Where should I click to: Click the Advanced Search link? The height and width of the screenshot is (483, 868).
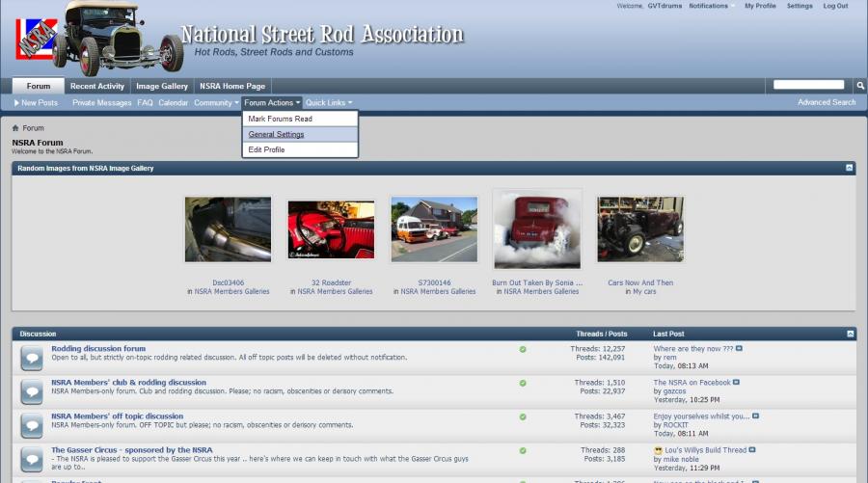point(826,102)
